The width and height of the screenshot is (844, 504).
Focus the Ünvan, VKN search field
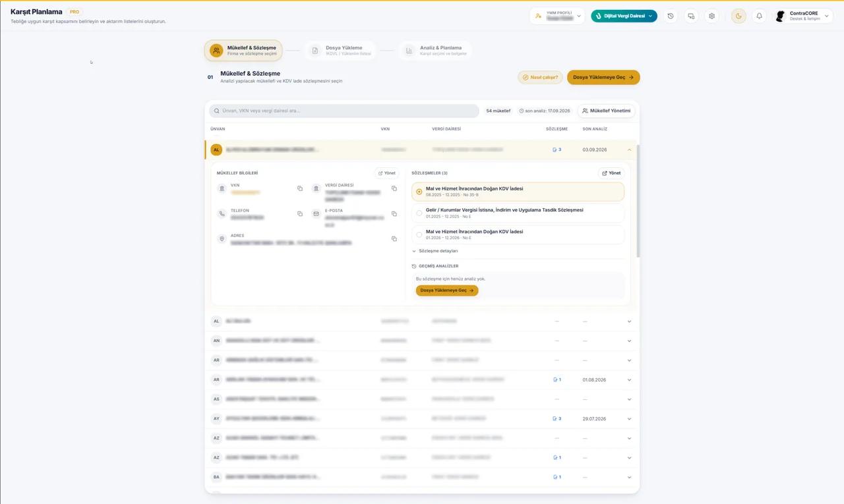tap(344, 111)
